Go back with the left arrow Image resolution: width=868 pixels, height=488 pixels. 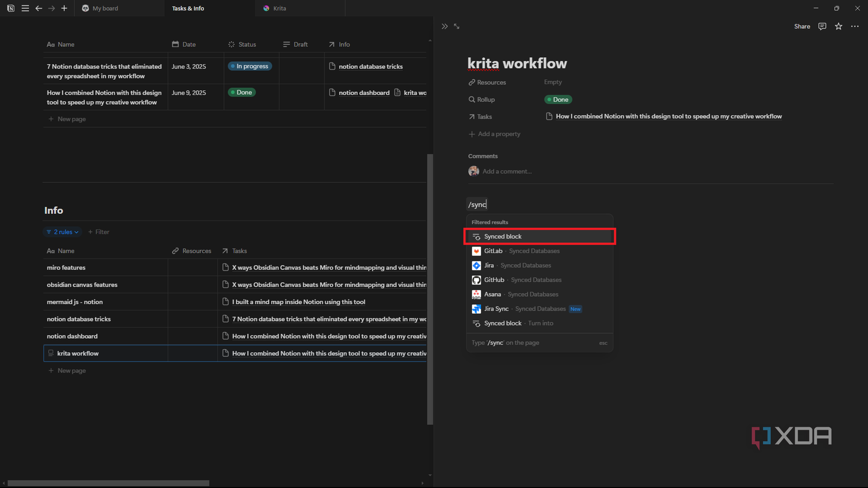click(x=39, y=8)
